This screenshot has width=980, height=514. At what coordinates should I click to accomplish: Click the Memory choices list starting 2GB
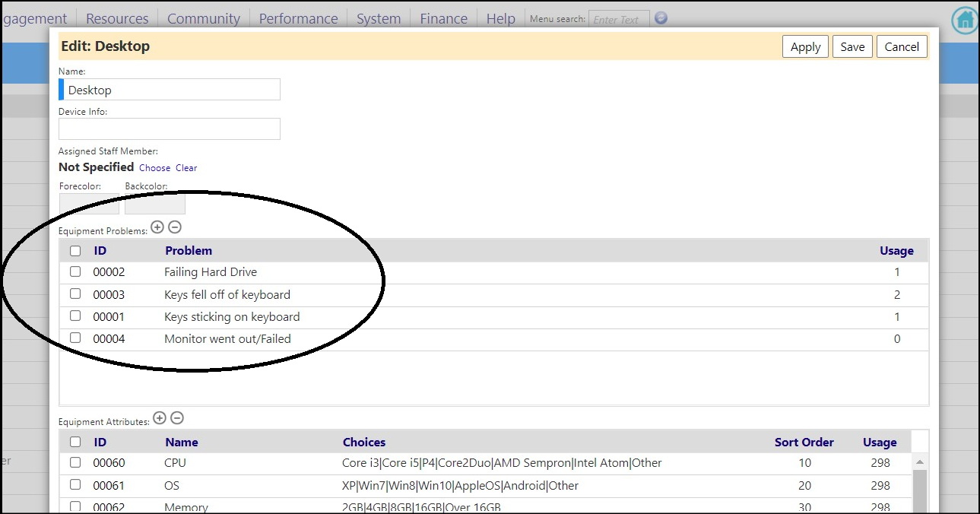click(421, 507)
